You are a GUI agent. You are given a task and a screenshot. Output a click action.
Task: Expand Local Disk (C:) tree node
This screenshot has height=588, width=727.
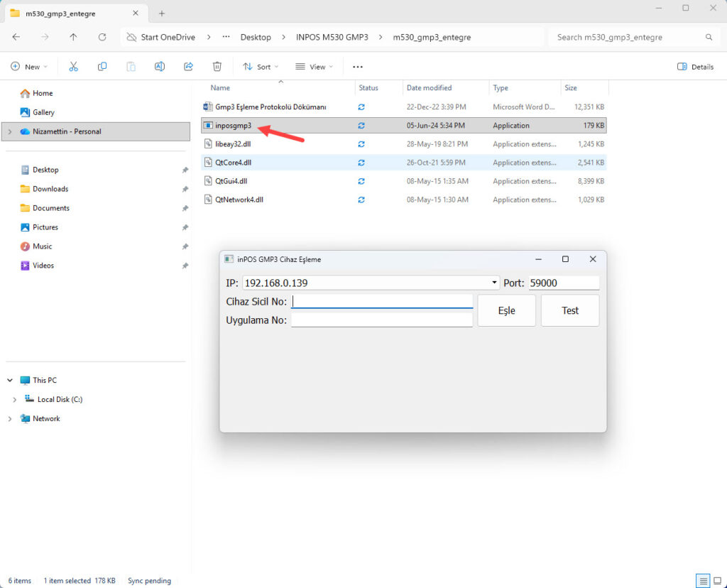point(14,400)
